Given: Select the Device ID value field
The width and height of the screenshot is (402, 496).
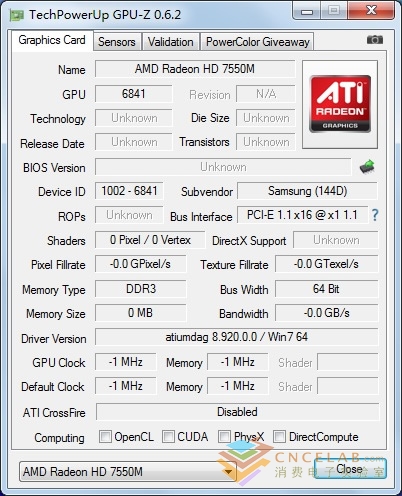Looking at the screenshot, I should click(129, 191).
